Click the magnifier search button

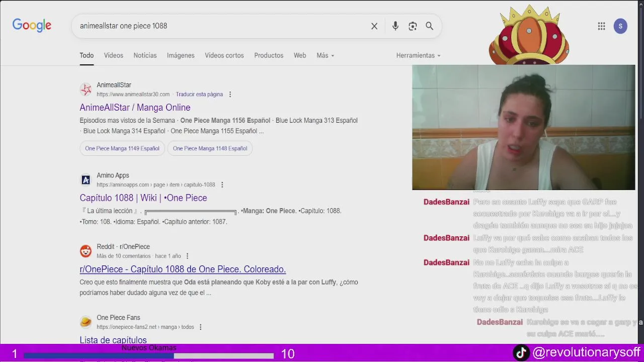[430, 26]
